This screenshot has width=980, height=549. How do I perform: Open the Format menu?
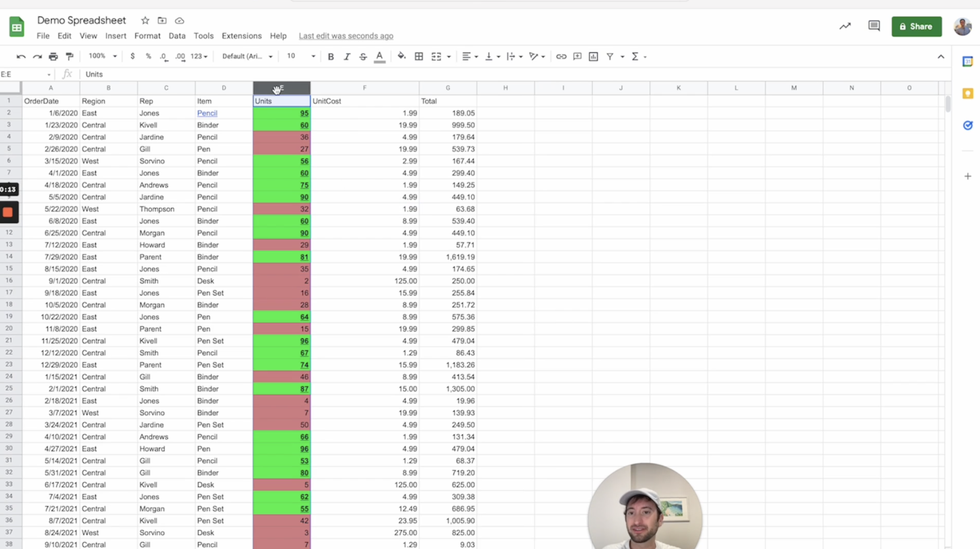147,36
